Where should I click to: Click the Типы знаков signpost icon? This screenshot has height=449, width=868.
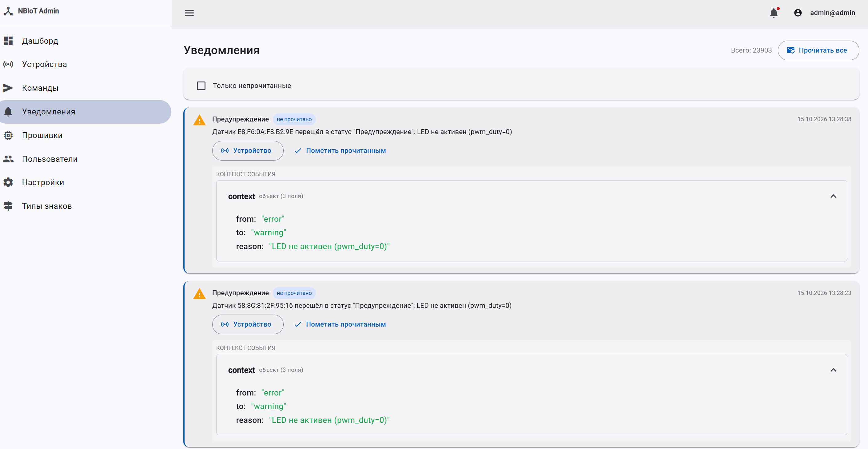click(x=8, y=206)
